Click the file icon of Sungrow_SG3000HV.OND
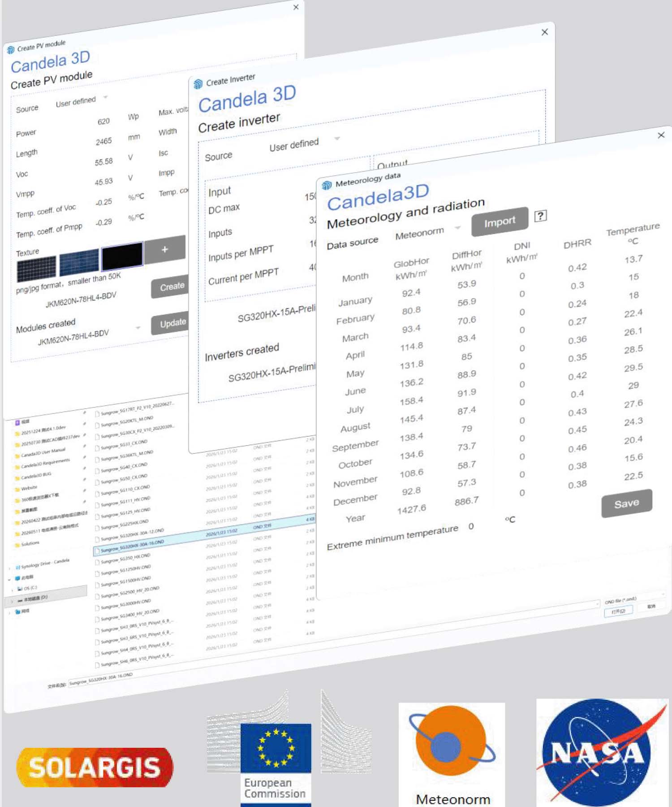The height and width of the screenshot is (807, 672). (x=97, y=607)
